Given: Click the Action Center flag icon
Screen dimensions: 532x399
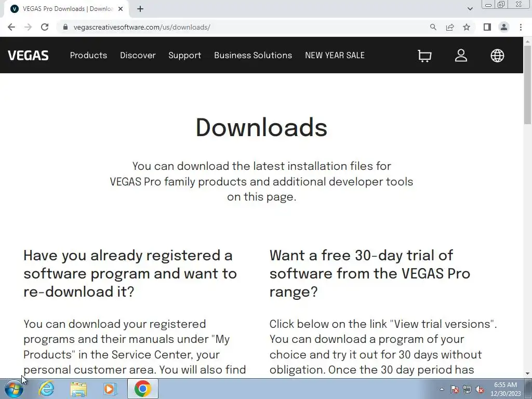Looking at the screenshot, I should tap(455, 390).
